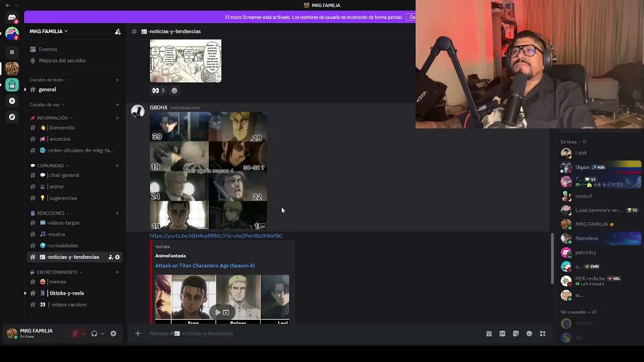Image resolution: width=644 pixels, height=362 pixels.
Task: Toggle the headphones deafen button
Action: coord(94,333)
